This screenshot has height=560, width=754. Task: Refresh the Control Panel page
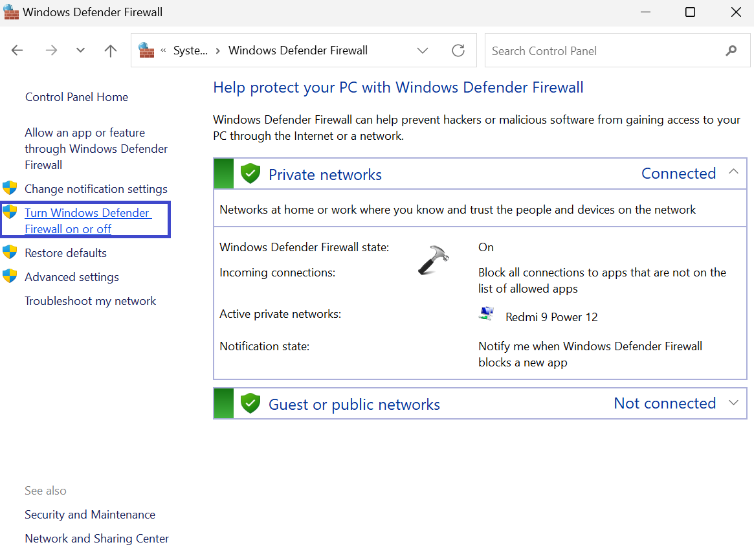coord(458,50)
